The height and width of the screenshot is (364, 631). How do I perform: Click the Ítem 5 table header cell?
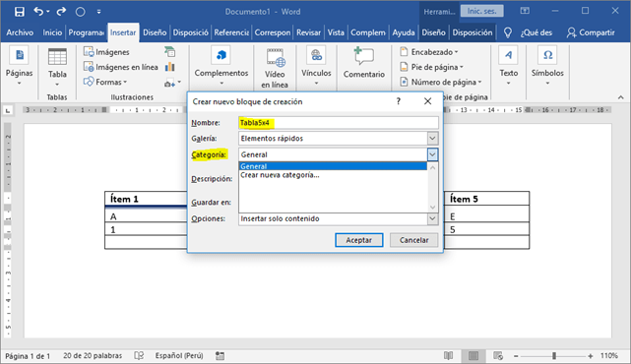pos(486,199)
